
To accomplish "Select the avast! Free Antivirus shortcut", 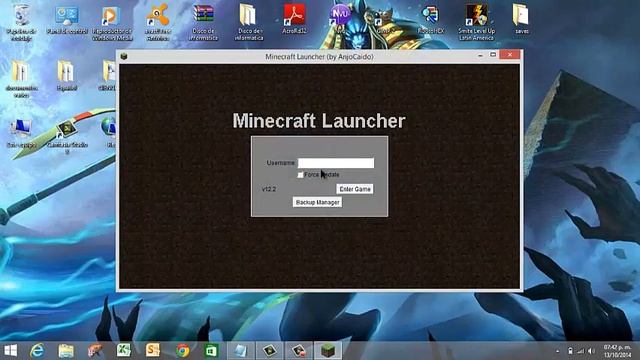I will pyautogui.click(x=158, y=23).
